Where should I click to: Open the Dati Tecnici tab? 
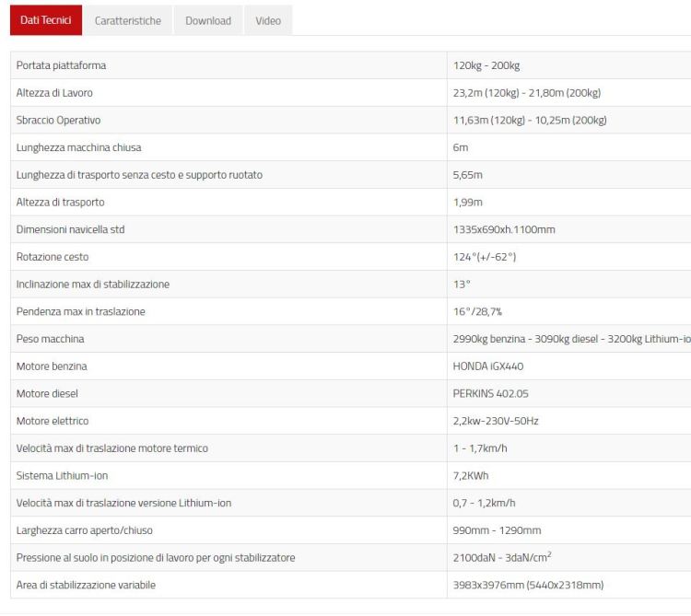(45, 20)
